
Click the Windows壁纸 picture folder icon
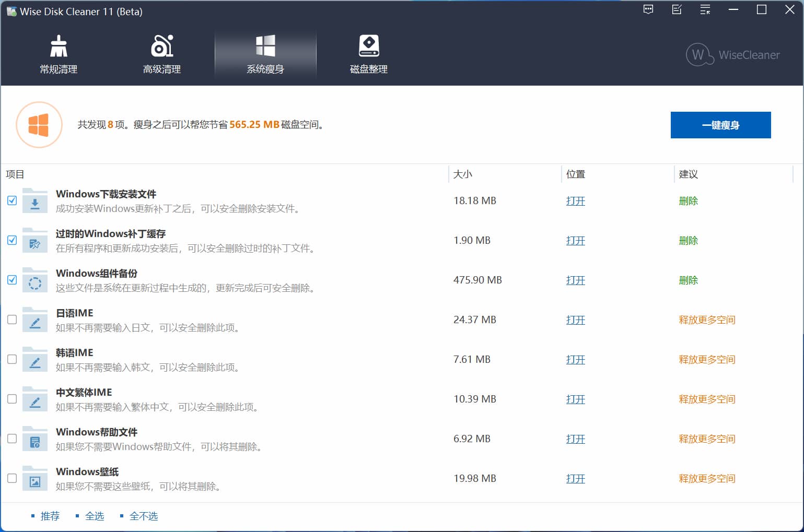[x=35, y=479]
